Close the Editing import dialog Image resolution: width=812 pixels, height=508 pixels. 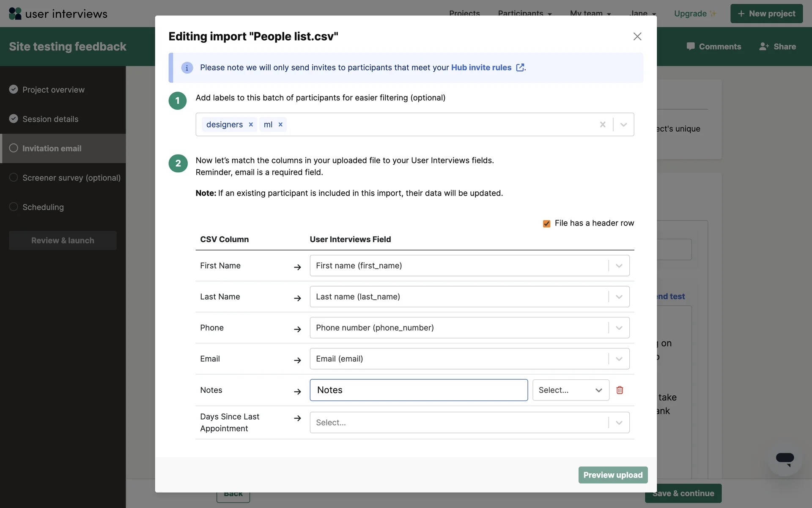click(637, 36)
